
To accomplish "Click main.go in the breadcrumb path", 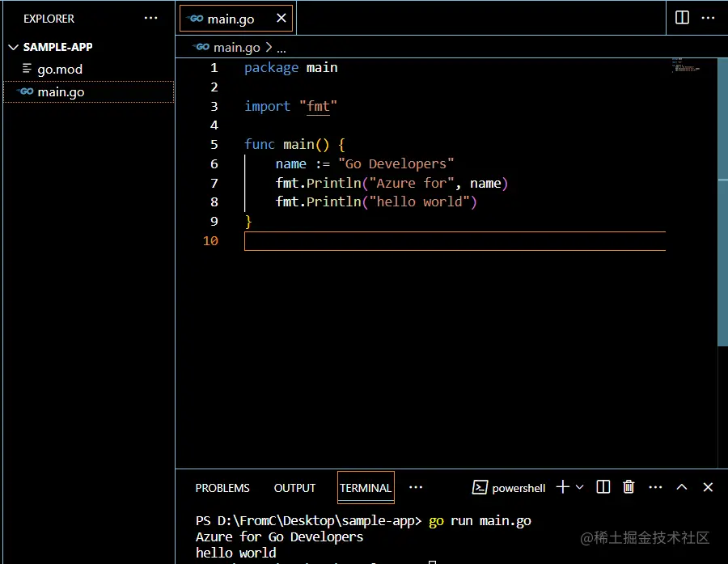I will 236,48.
